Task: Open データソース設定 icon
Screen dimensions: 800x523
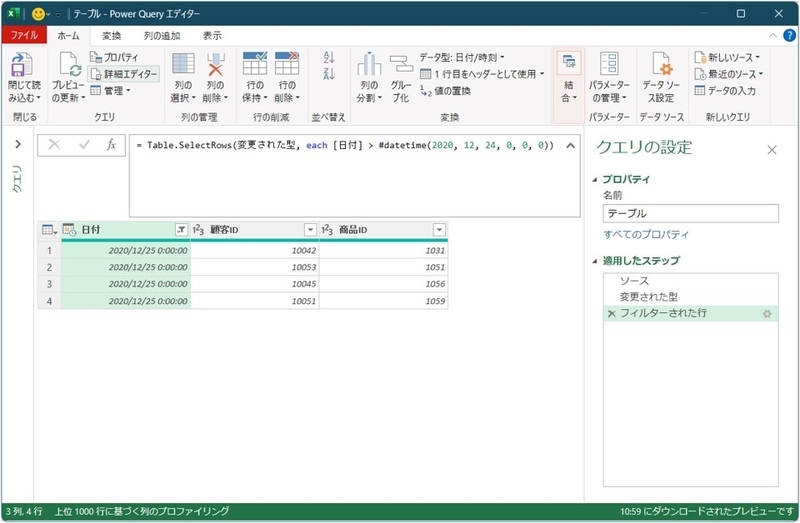Action: coord(662,64)
